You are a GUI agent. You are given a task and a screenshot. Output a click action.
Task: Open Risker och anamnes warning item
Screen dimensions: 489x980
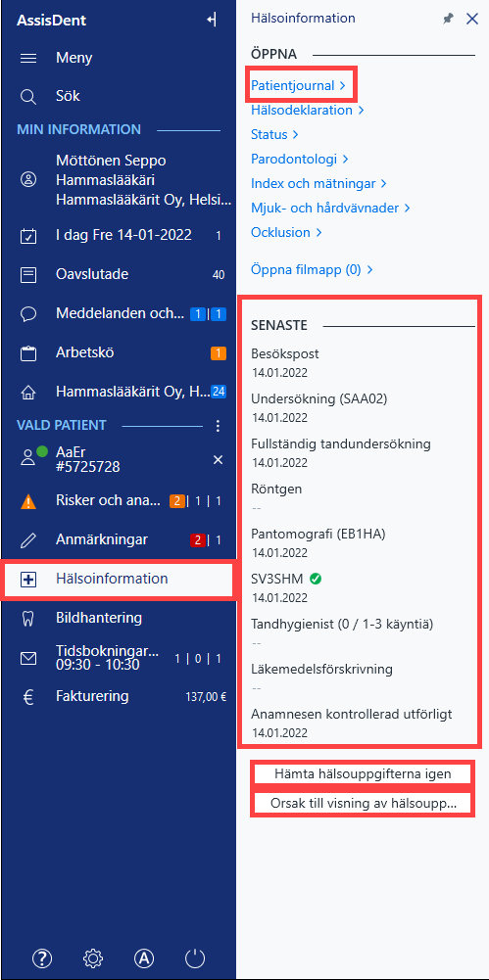118,501
